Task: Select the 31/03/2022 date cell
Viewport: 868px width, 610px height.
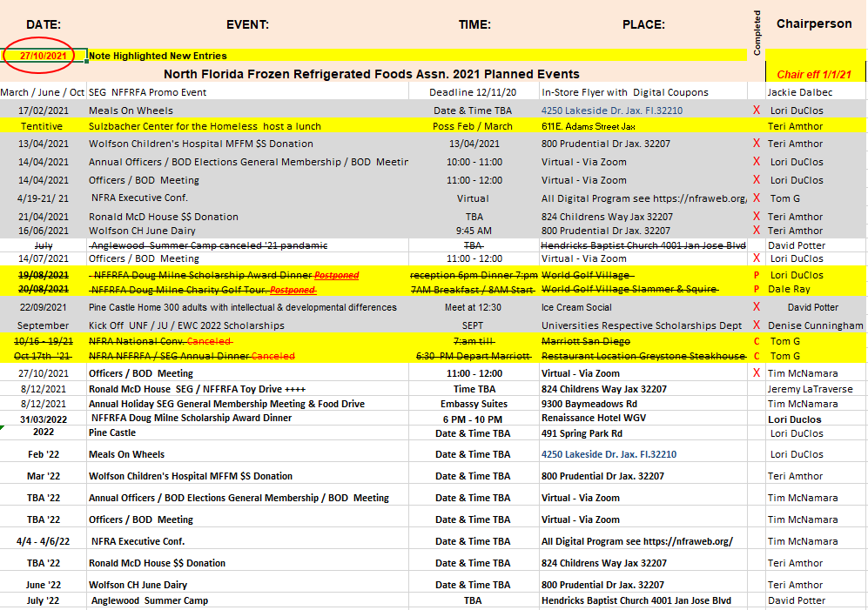Action: pyautogui.click(x=44, y=419)
